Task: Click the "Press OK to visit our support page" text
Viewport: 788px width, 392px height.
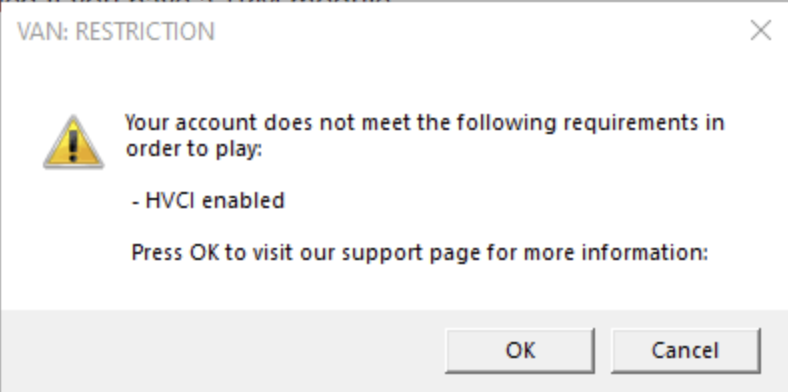Action: tap(420, 253)
